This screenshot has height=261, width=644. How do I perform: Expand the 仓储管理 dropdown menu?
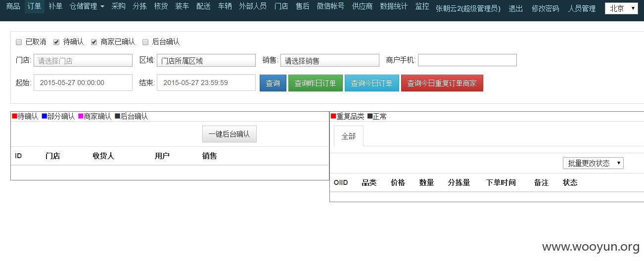pyautogui.click(x=87, y=6)
